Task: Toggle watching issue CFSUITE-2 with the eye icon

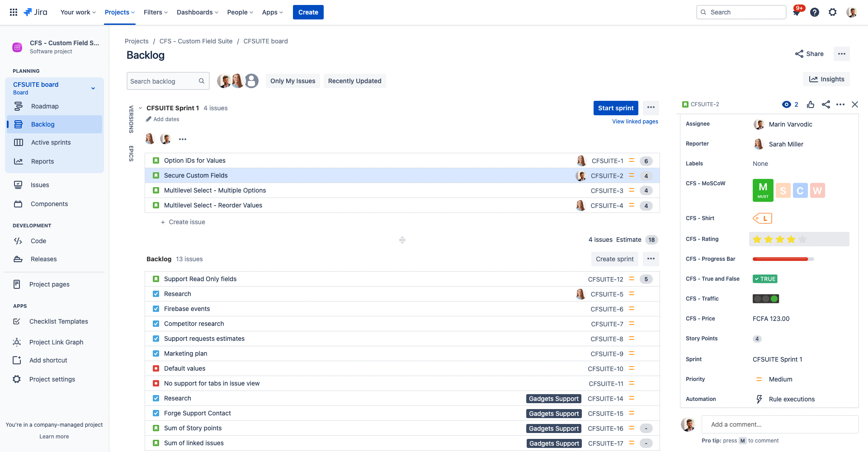Action: pyautogui.click(x=786, y=104)
